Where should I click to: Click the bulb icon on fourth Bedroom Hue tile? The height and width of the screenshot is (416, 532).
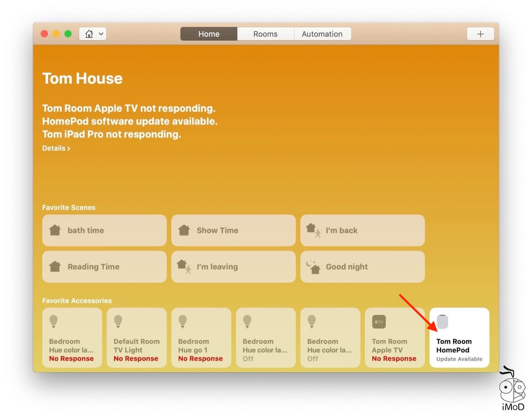pyautogui.click(x=247, y=321)
